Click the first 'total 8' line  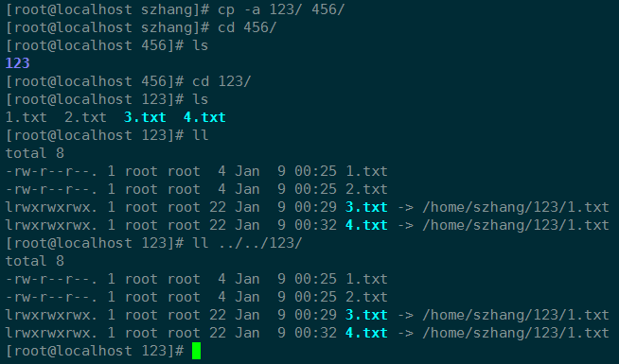[35, 153]
